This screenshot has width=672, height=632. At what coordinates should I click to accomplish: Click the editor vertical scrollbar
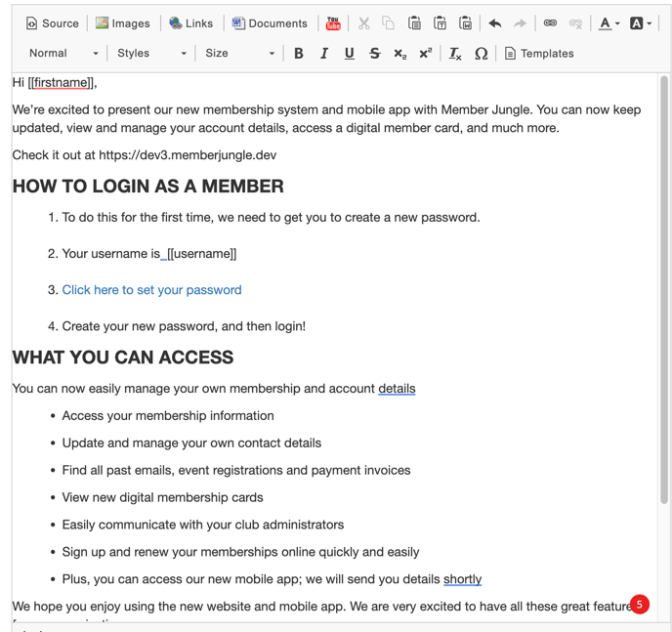(x=664, y=290)
